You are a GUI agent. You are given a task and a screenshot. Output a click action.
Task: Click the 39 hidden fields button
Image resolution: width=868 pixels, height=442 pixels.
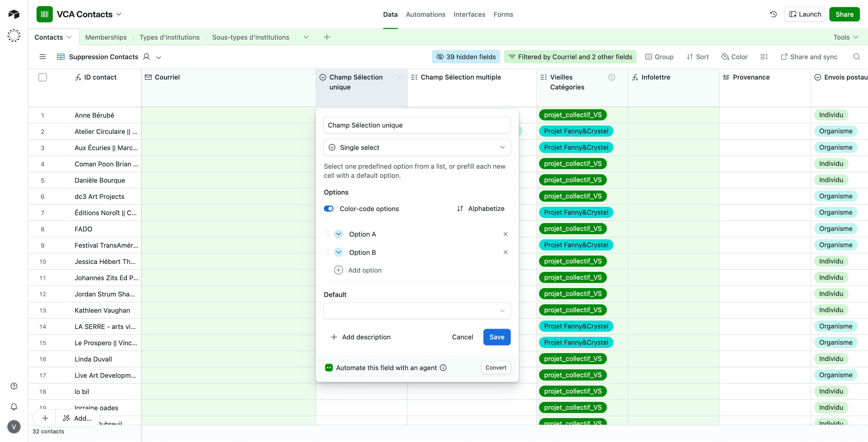point(466,57)
